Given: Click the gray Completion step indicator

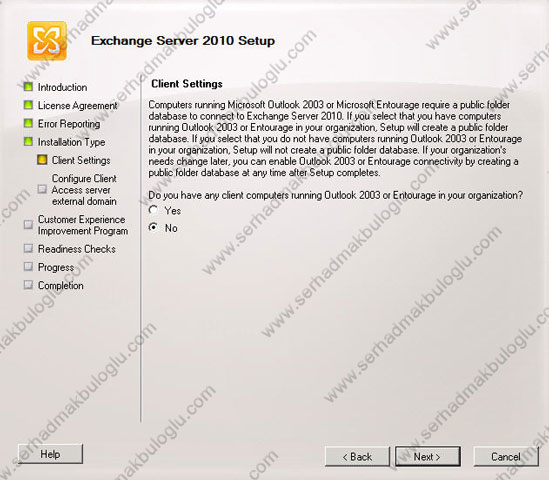Looking at the screenshot, I should (x=28, y=285).
